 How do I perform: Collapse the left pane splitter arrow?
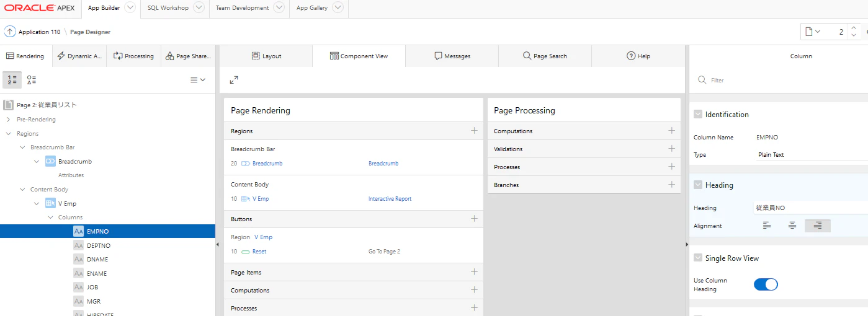click(x=217, y=245)
